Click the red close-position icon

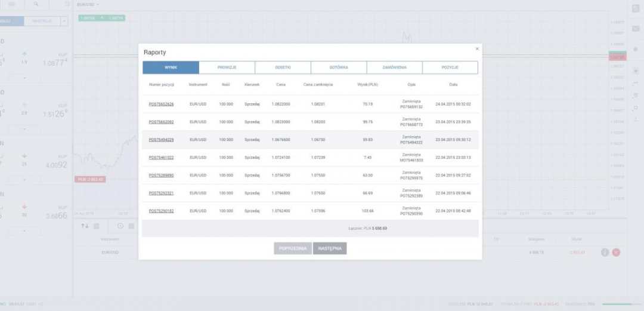616,252
